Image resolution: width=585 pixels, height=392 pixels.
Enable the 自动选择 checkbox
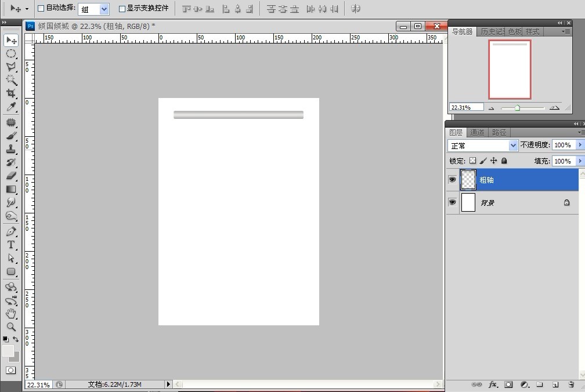click(41, 9)
